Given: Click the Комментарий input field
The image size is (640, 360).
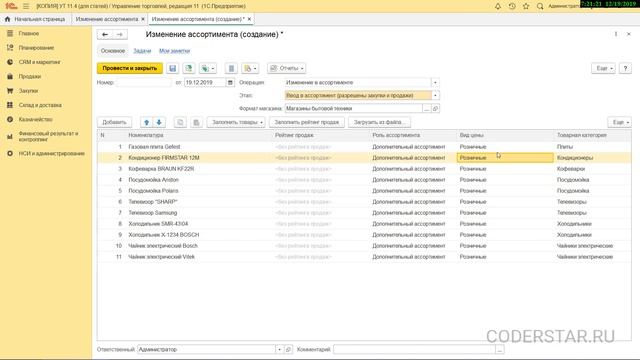Looking at the screenshot, I should 414,349.
